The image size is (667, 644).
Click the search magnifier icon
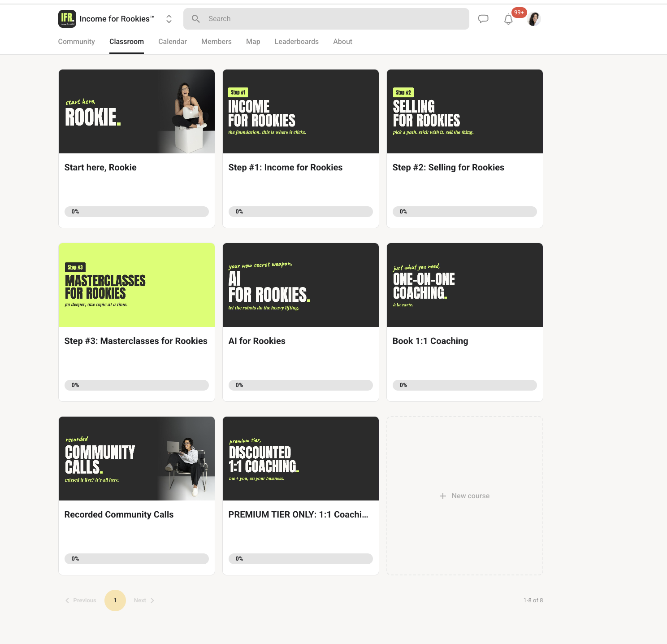(196, 19)
